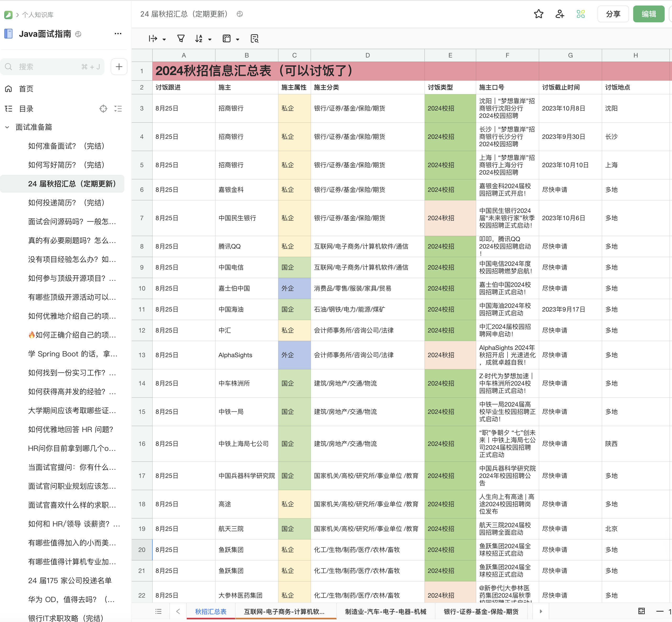The height and width of the screenshot is (622, 672).
Task: Go to 个人知识库 breadcrumb
Action: pyautogui.click(x=38, y=15)
